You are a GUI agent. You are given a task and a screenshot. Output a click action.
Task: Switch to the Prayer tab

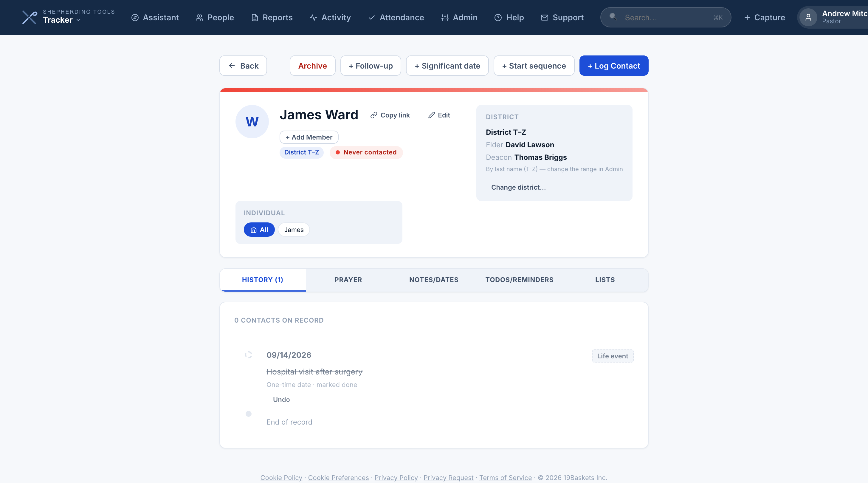click(x=348, y=280)
